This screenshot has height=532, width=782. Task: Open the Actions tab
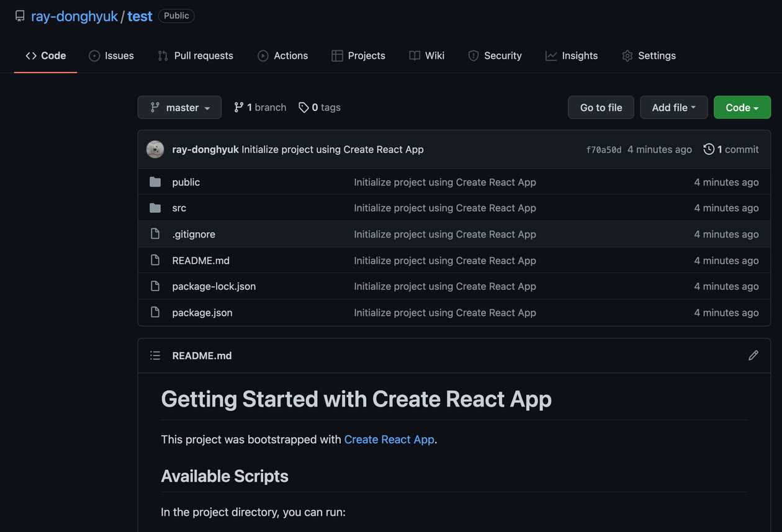point(282,55)
